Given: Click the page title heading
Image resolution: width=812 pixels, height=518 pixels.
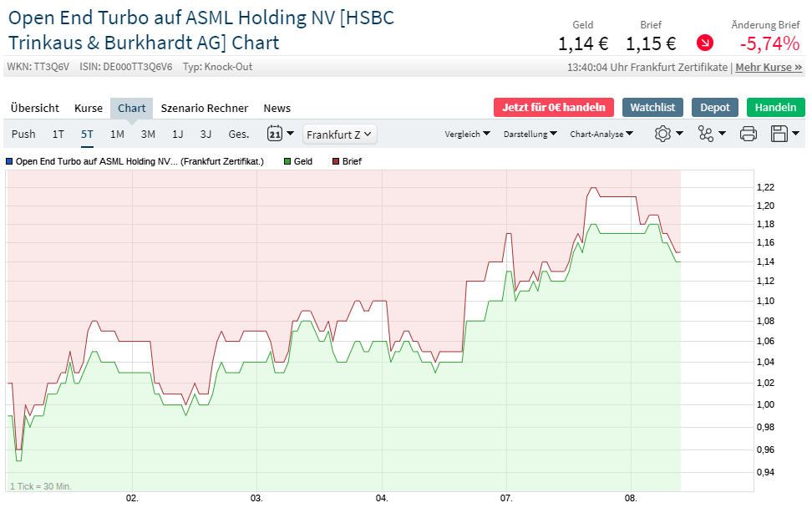Looking at the screenshot, I should pos(201,30).
